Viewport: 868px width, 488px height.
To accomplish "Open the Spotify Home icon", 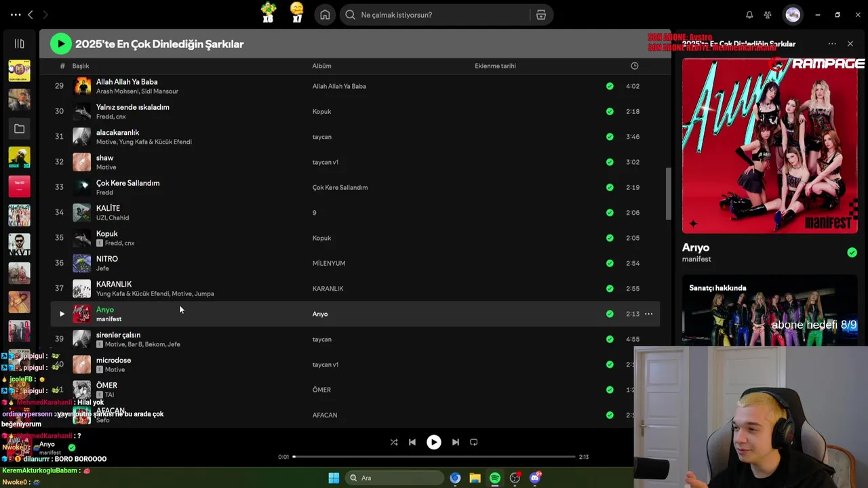I will [325, 15].
